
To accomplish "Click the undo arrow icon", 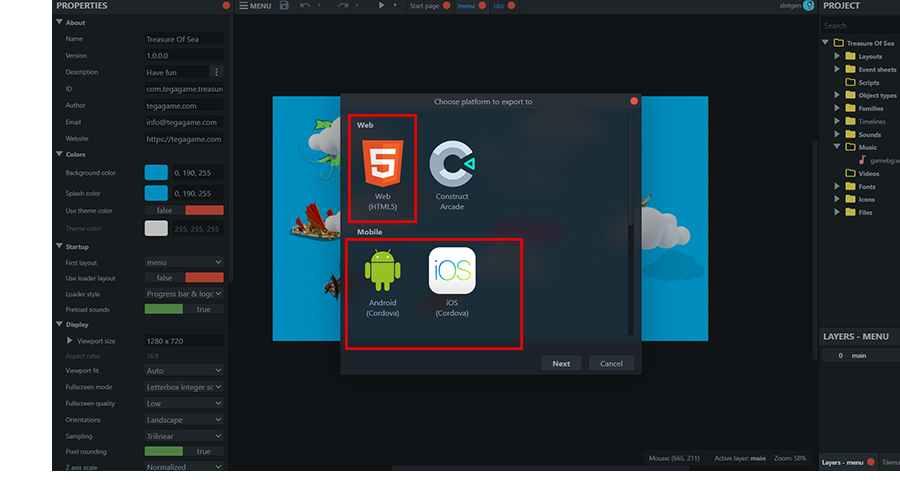I will (305, 6).
